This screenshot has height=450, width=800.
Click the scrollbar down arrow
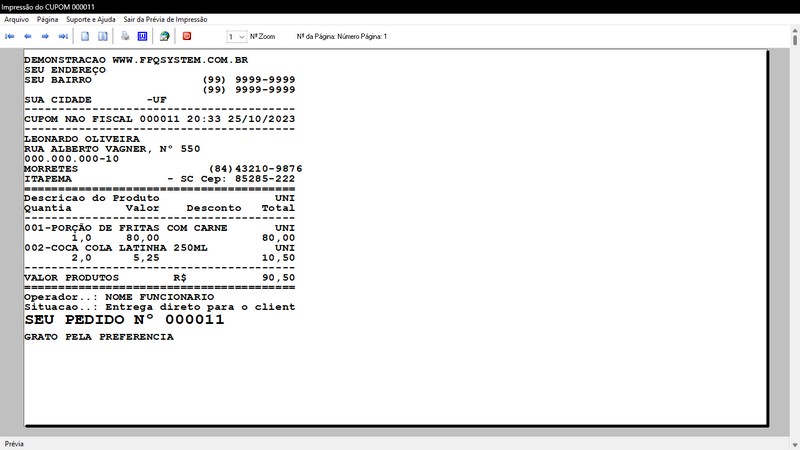pyautogui.click(x=795, y=445)
